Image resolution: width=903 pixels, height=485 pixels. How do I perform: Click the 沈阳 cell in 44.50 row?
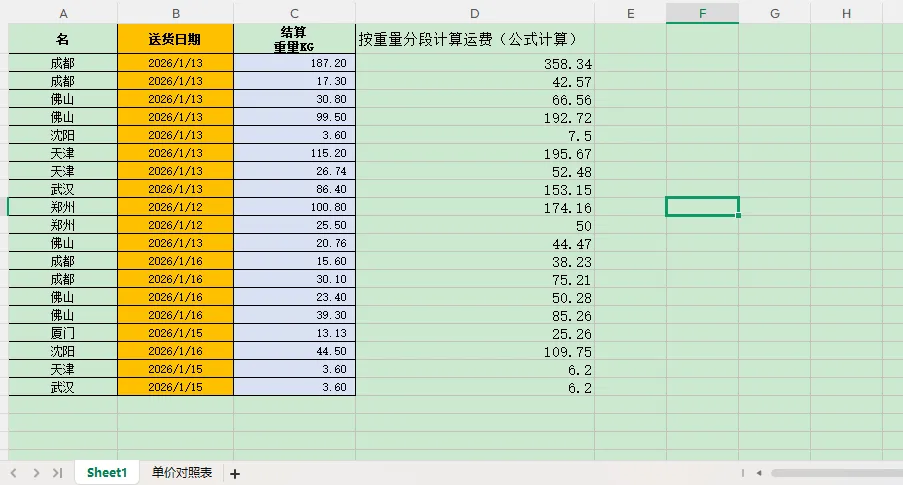click(x=63, y=351)
